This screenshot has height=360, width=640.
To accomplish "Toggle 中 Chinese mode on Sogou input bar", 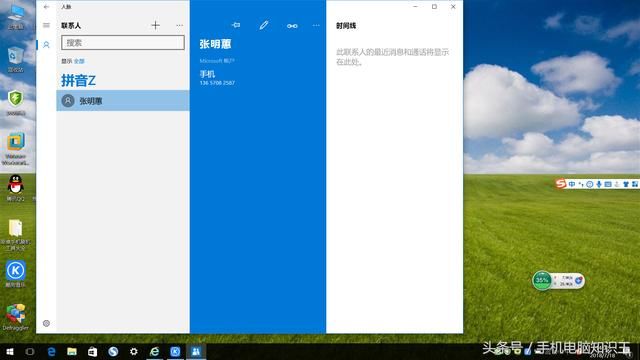I will (572, 184).
